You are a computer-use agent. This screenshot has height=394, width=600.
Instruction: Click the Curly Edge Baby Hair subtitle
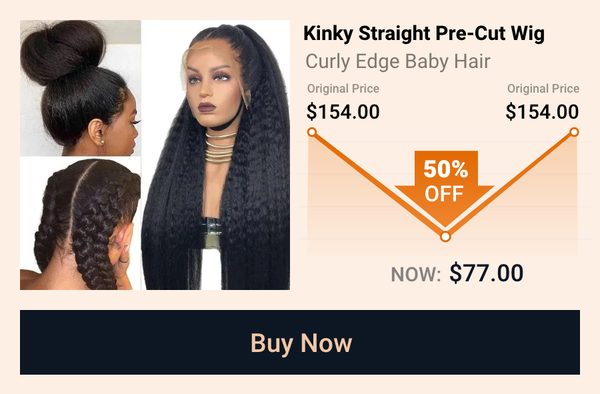coord(398,62)
